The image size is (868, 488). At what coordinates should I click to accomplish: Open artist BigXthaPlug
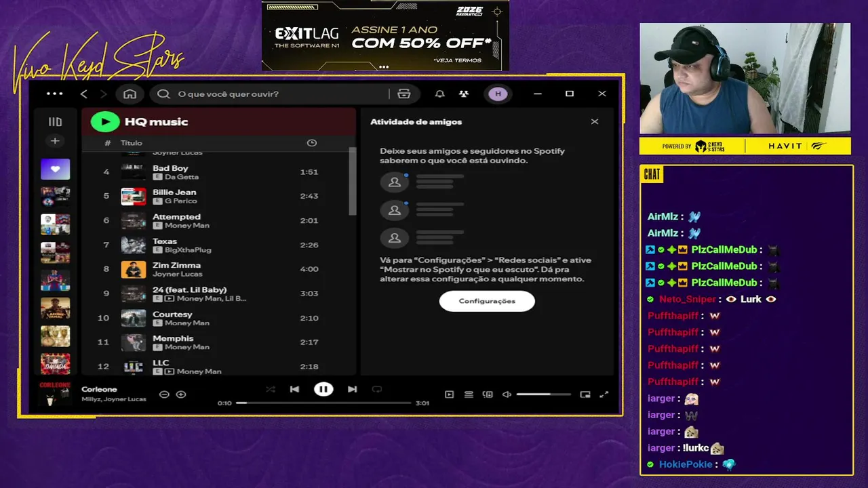pos(188,250)
